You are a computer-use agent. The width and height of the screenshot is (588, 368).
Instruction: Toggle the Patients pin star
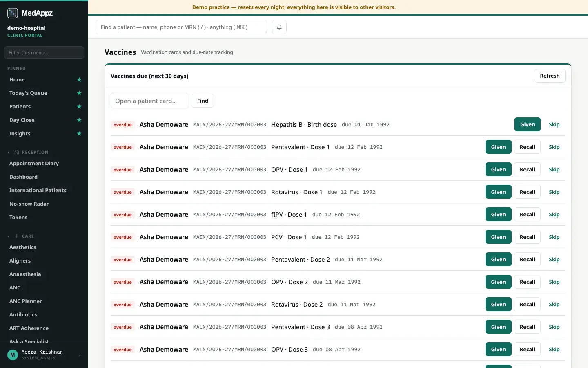coord(79,107)
